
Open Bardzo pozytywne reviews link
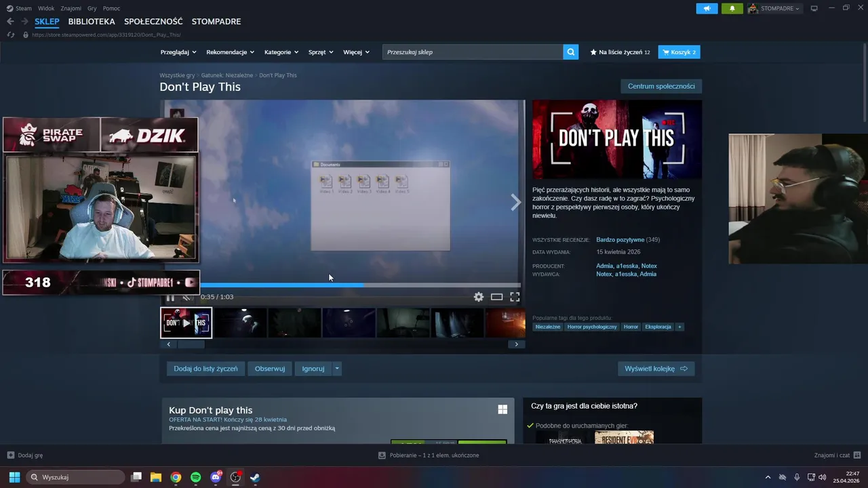(620, 240)
